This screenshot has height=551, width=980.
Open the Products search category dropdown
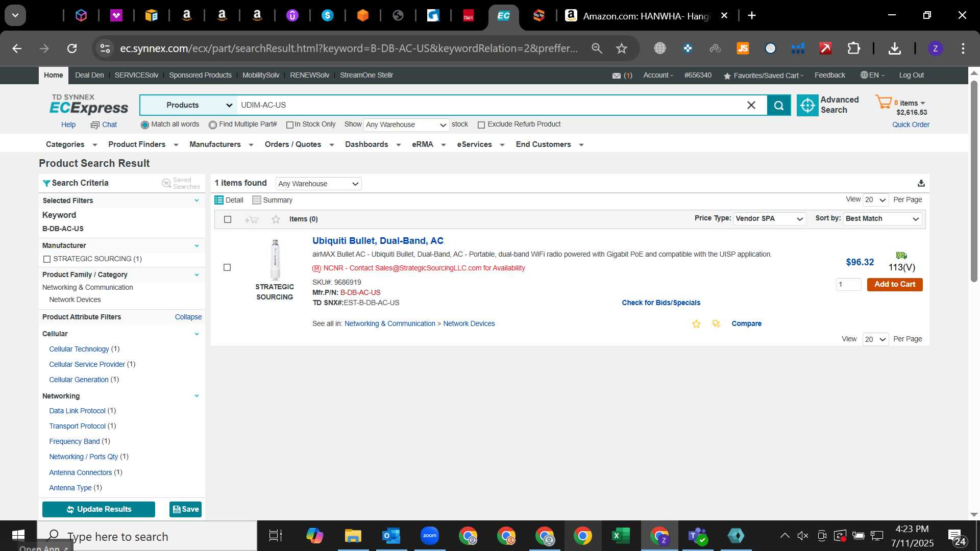(x=188, y=105)
